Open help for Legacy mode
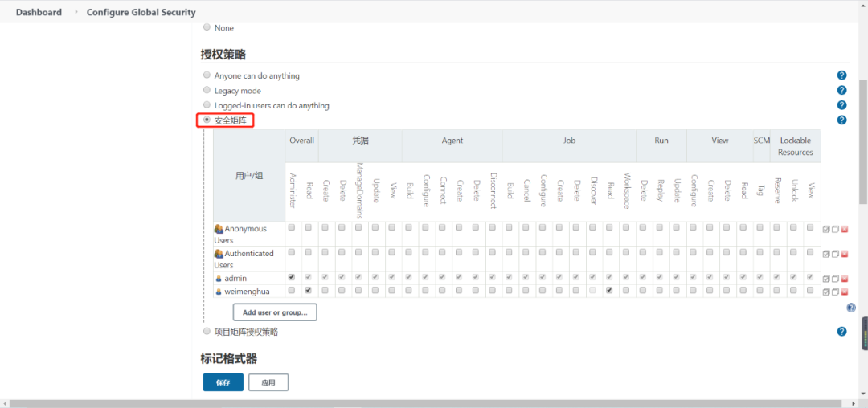 pyautogui.click(x=842, y=90)
